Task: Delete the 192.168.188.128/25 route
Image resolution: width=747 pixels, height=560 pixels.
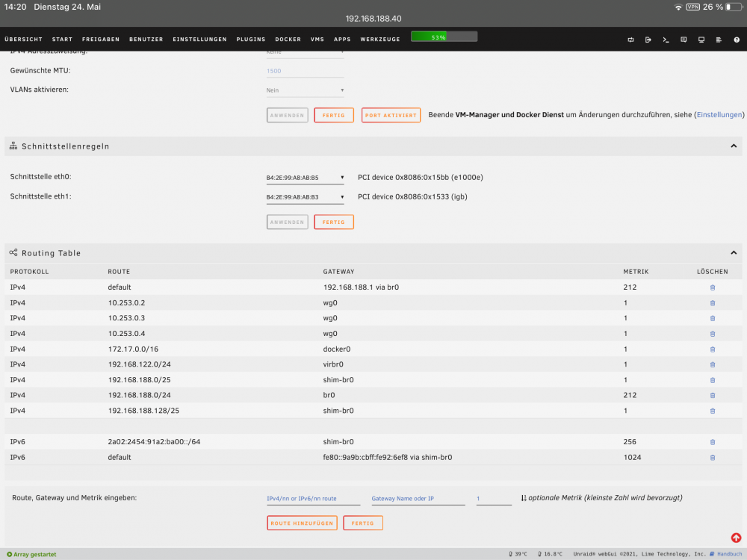Action: pyautogui.click(x=712, y=411)
